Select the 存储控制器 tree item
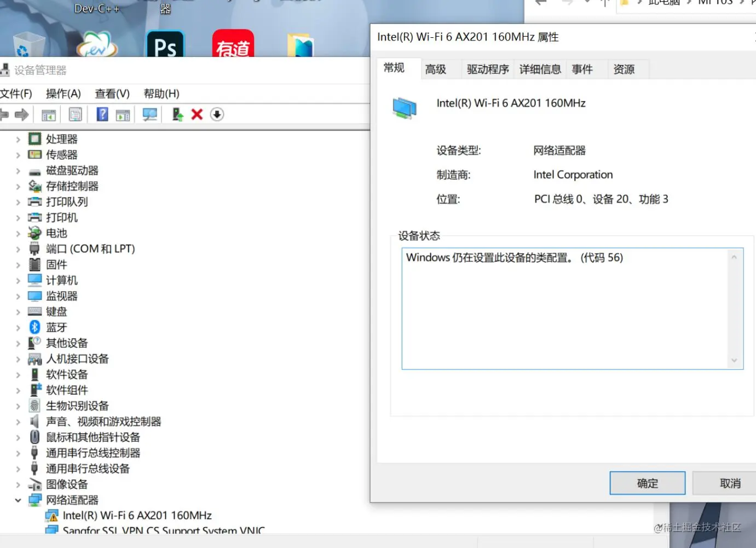 72,186
